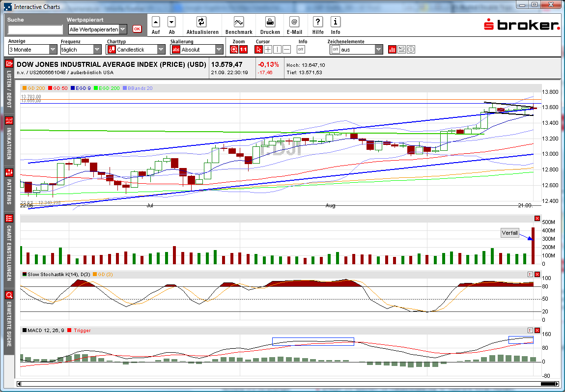Open MACD panel settings icon
The image size is (565, 392).
tap(530, 330)
